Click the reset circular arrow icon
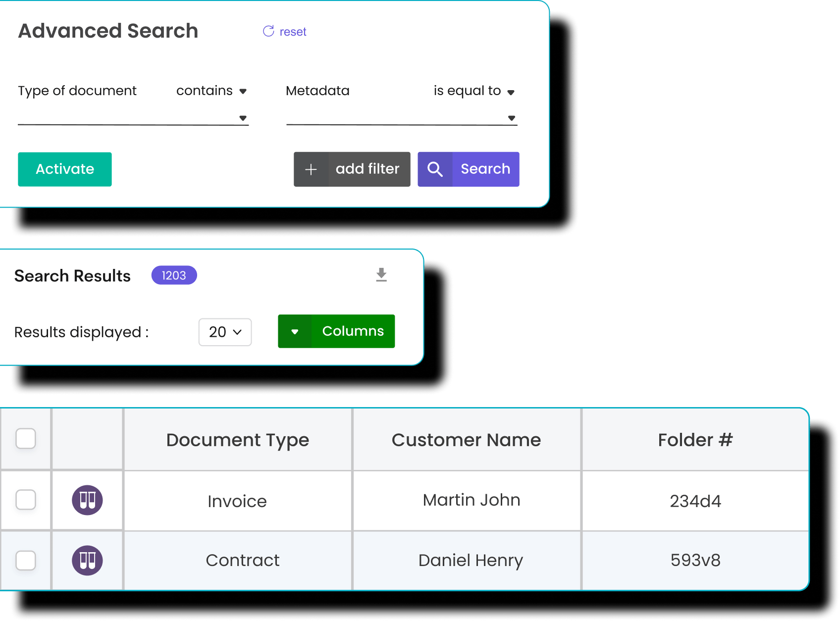Screen dimensions: 840x621 point(268,31)
